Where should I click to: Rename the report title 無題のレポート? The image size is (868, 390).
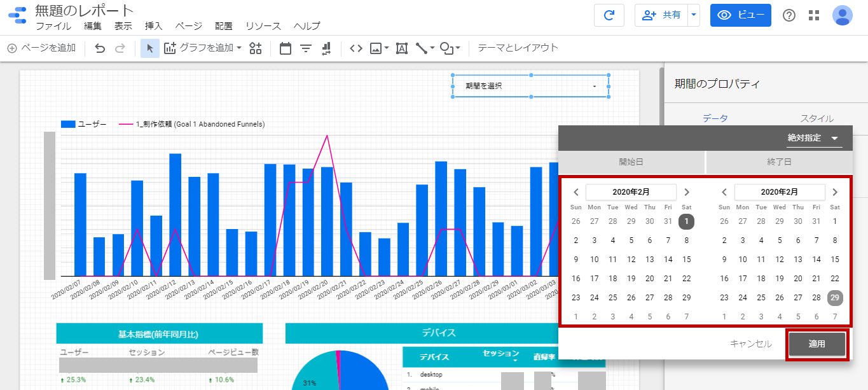click(x=85, y=10)
